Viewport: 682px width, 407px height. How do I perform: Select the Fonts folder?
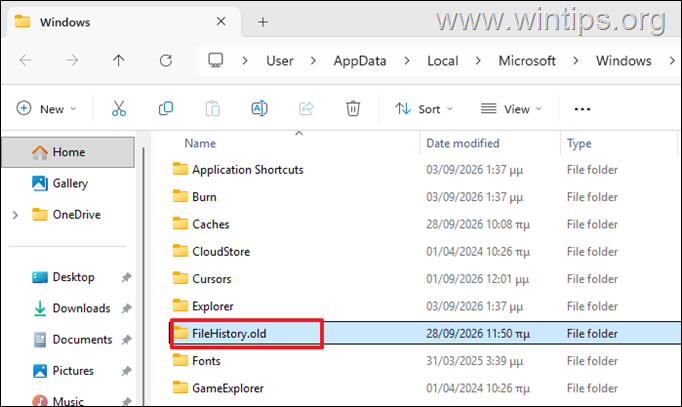(206, 361)
